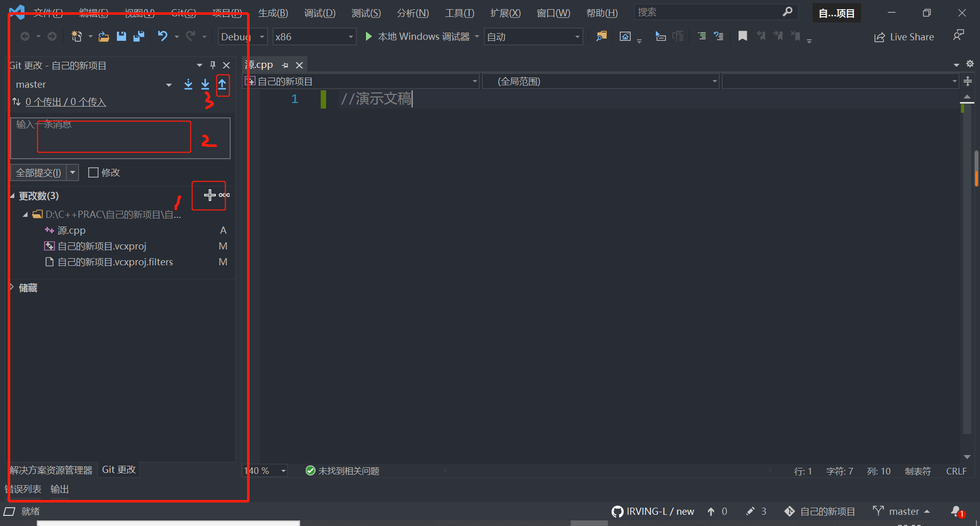Screen dimensions: 980x526
Task: Open the Git(G) menu
Action: [x=183, y=13]
